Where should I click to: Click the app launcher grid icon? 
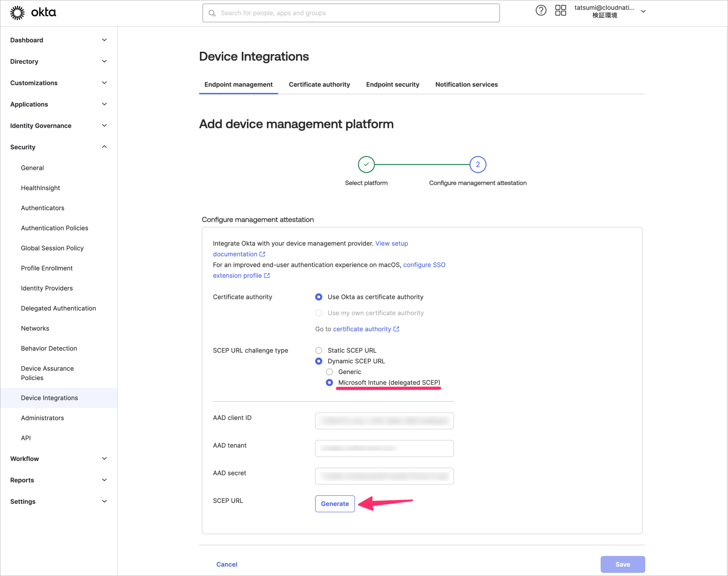pyautogui.click(x=561, y=10)
